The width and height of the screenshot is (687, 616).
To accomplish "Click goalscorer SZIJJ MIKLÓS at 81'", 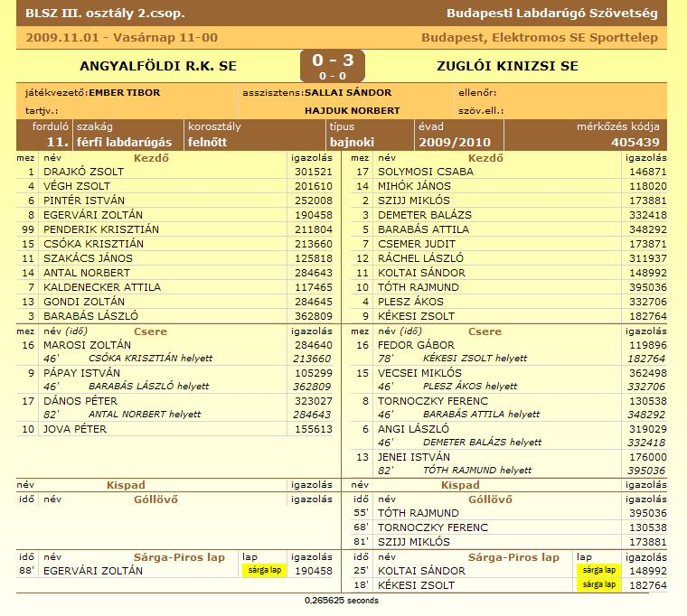I will tap(414, 542).
